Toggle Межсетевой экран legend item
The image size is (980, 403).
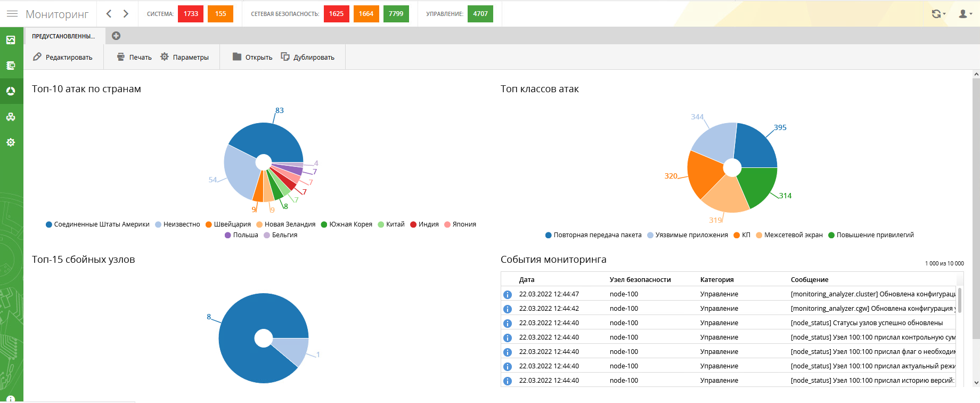point(789,235)
